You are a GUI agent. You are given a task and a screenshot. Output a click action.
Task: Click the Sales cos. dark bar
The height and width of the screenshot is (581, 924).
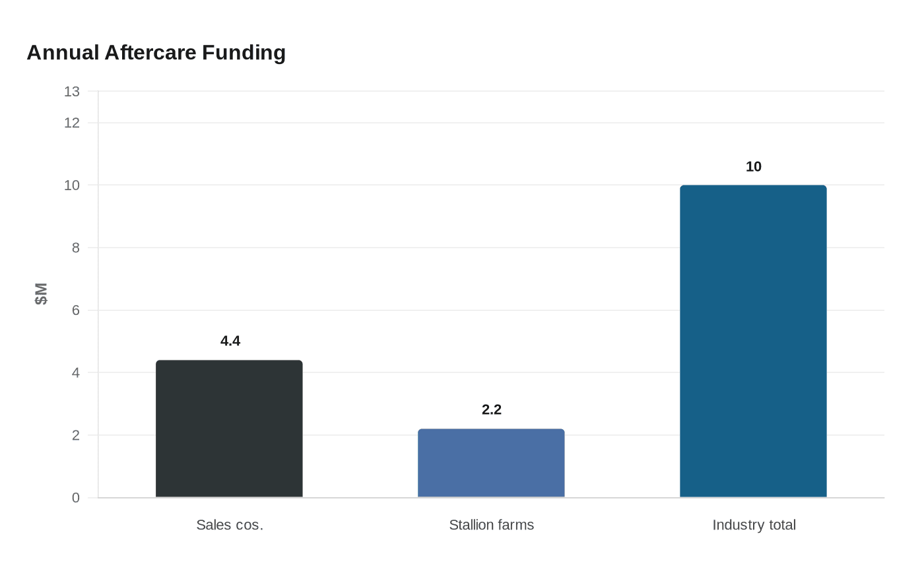229,428
